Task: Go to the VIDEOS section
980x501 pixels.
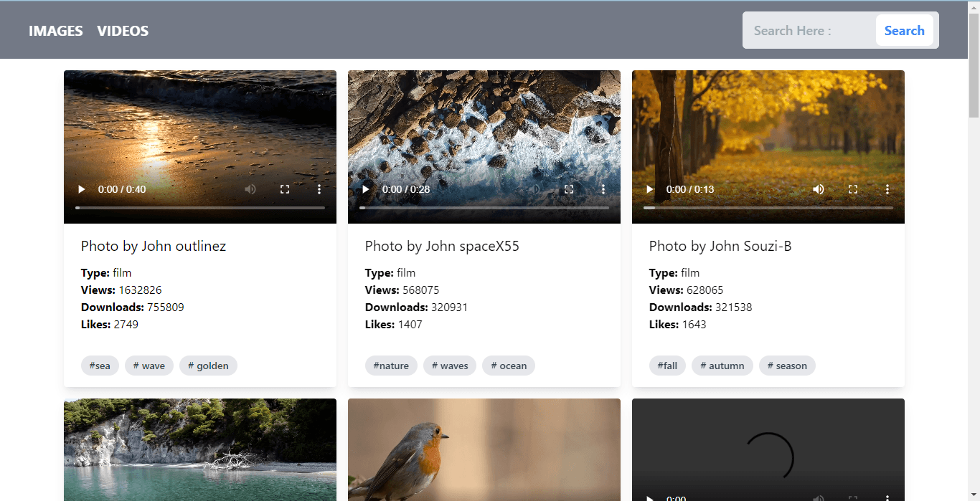Action: tap(123, 31)
